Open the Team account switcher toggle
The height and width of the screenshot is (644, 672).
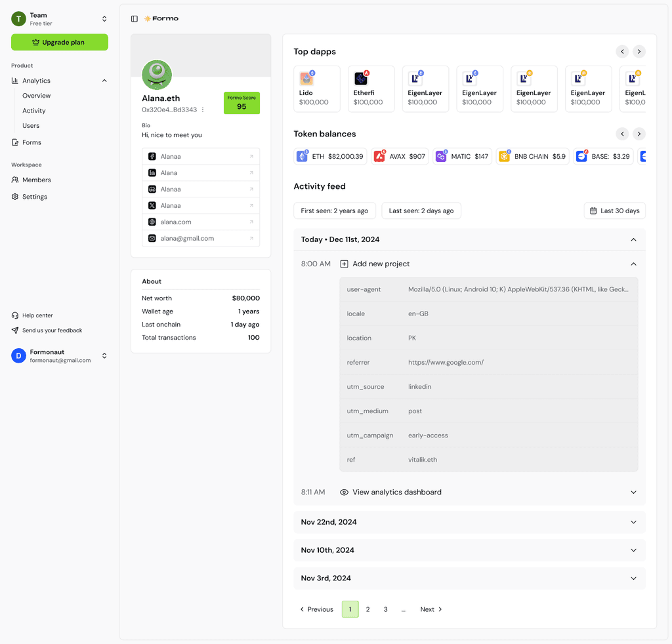pos(104,19)
